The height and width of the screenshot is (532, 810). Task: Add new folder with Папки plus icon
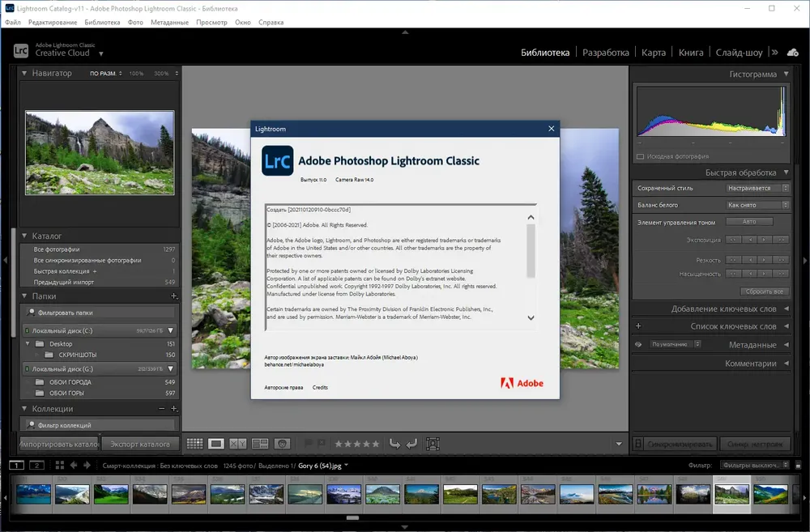coord(174,296)
